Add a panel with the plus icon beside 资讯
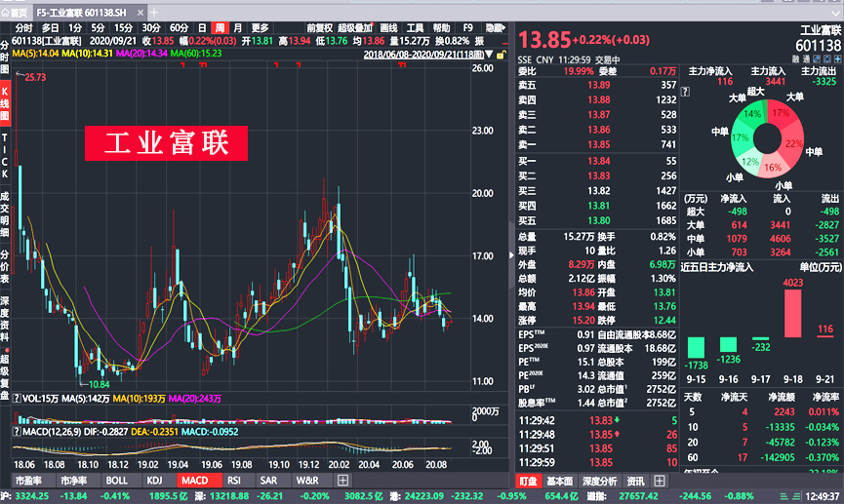Screen dimensions: 844x504 (x=660, y=481)
